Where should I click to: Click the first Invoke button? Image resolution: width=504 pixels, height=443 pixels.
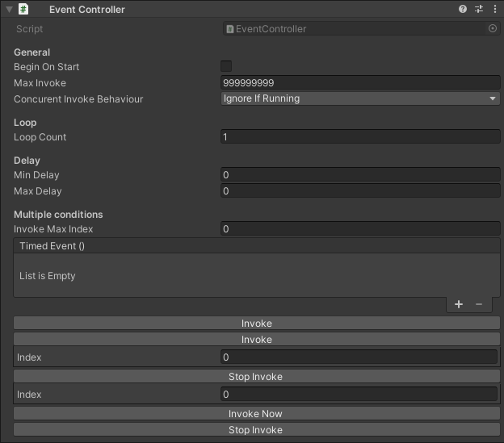pyautogui.click(x=257, y=324)
